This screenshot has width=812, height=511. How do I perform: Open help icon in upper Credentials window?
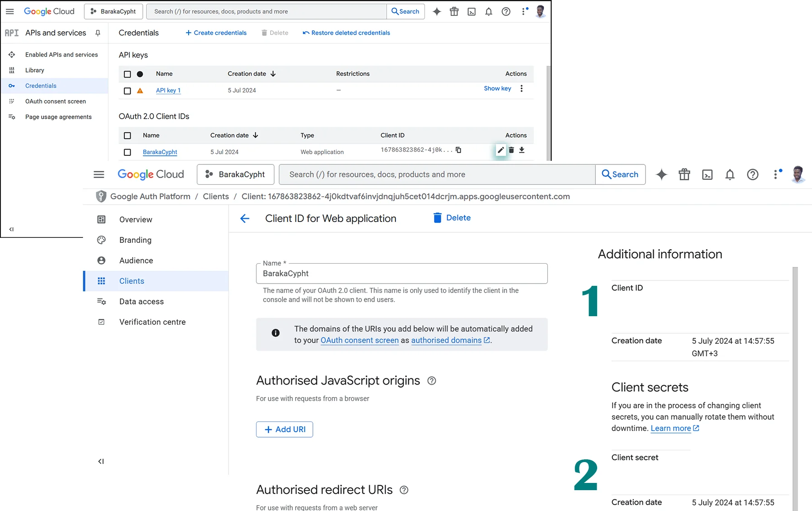coord(506,11)
